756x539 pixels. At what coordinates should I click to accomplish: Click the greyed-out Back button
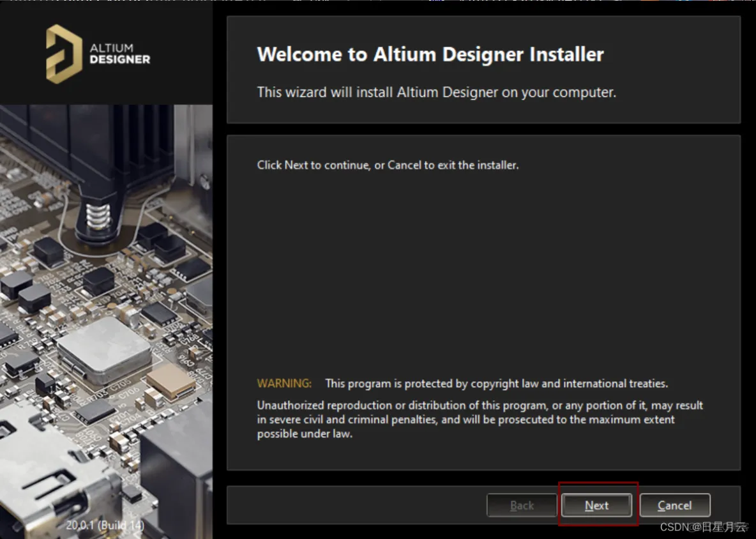coord(522,505)
